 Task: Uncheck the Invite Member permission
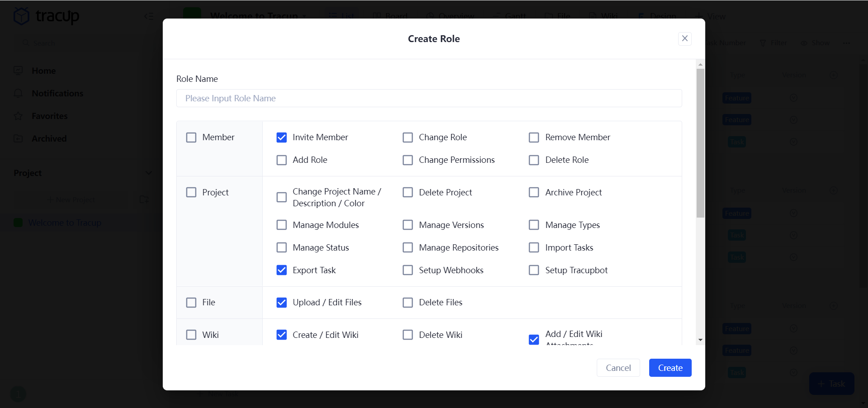pos(281,137)
